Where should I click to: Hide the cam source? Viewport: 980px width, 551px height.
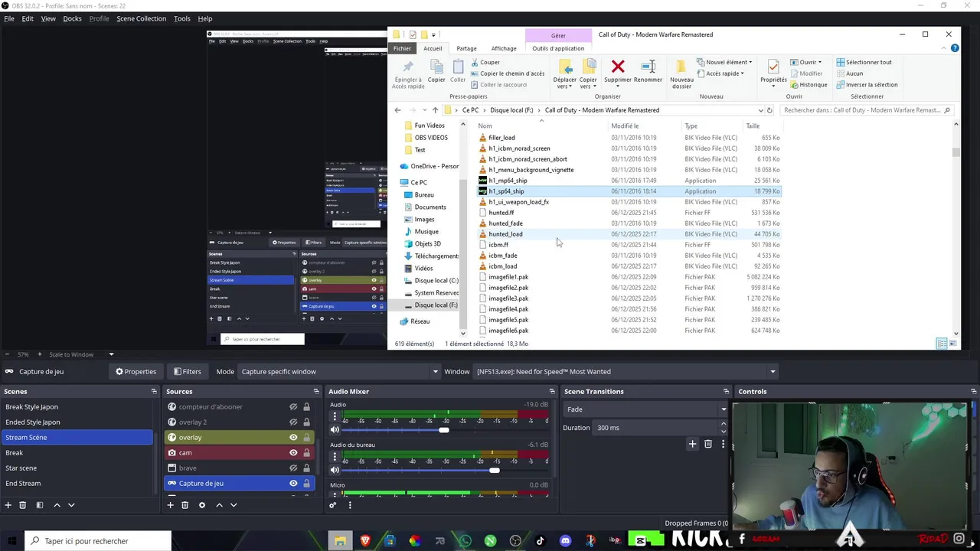(x=293, y=453)
